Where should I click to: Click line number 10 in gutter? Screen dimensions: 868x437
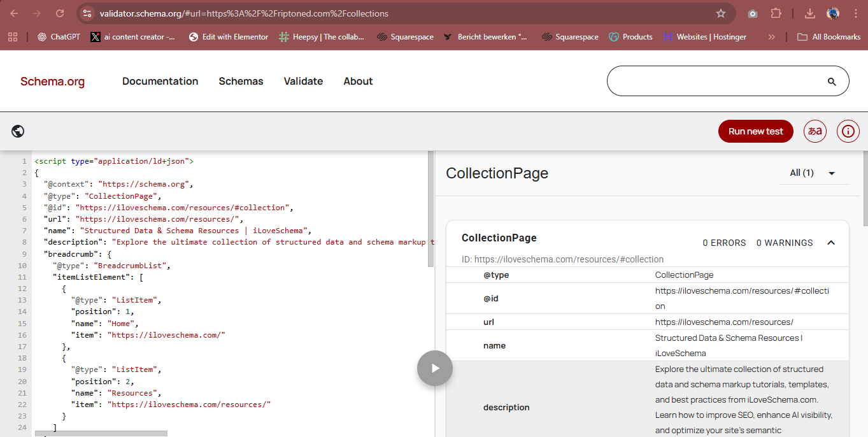pyautogui.click(x=23, y=265)
